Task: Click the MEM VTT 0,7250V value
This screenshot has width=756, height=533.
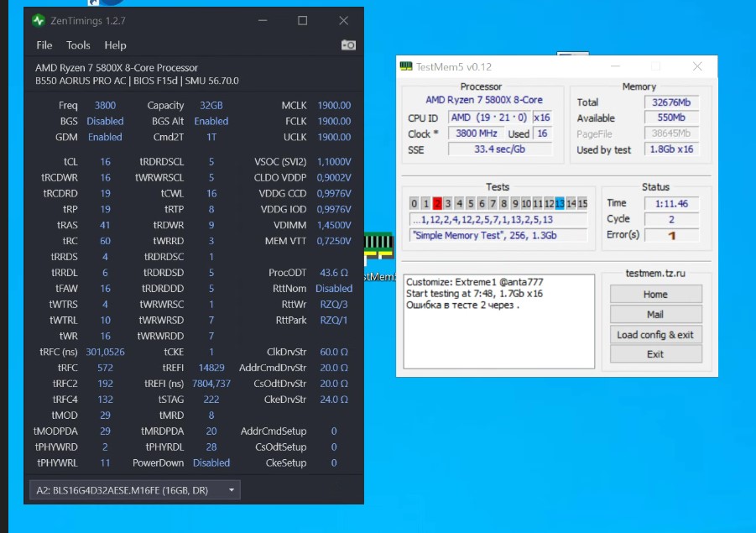Action: (334, 241)
